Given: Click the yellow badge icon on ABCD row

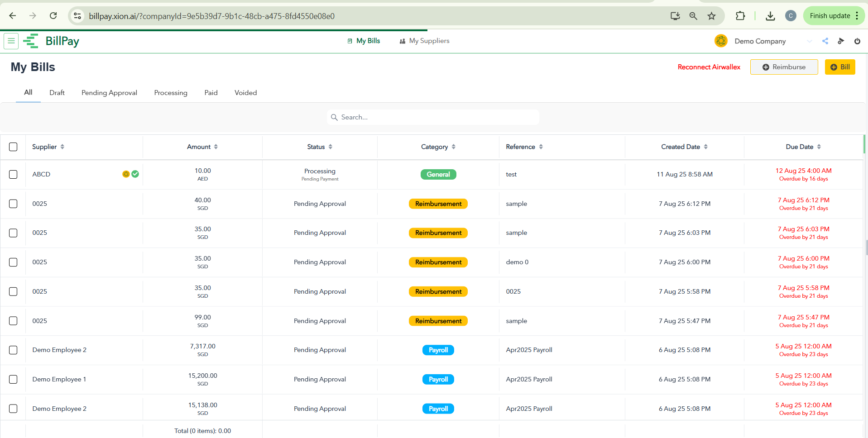Looking at the screenshot, I should pos(126,174).
